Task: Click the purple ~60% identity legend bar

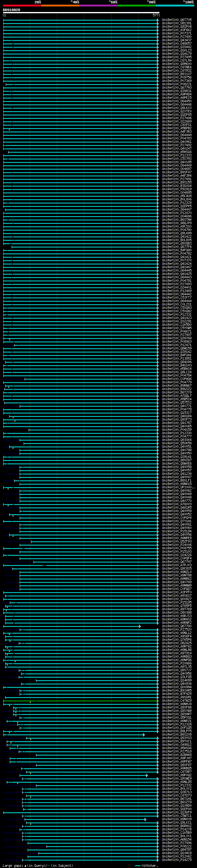Action: [99, 6]
